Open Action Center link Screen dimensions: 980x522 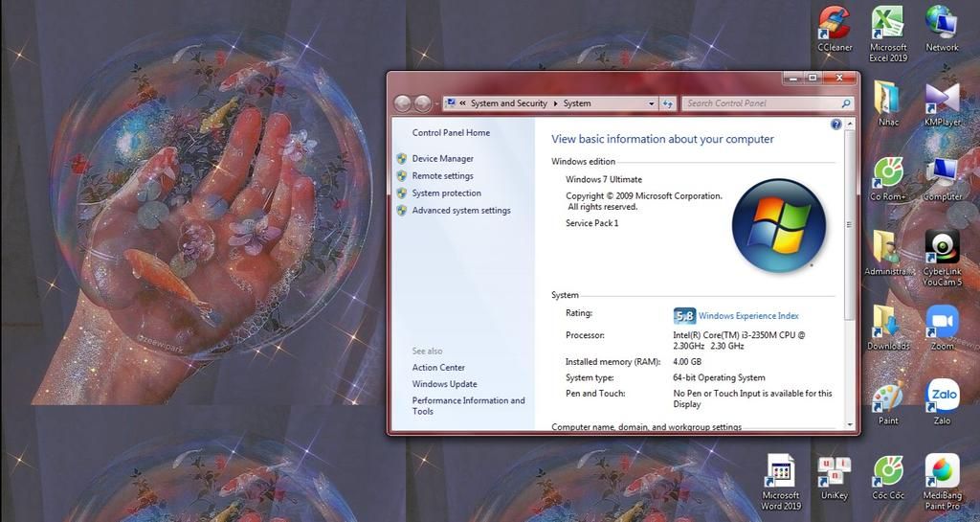[x=438, y=368]
